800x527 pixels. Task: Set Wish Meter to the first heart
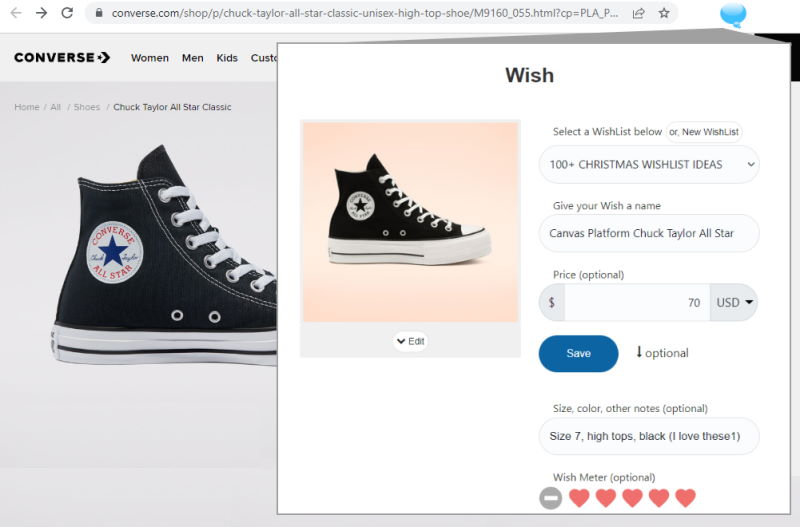579,498
